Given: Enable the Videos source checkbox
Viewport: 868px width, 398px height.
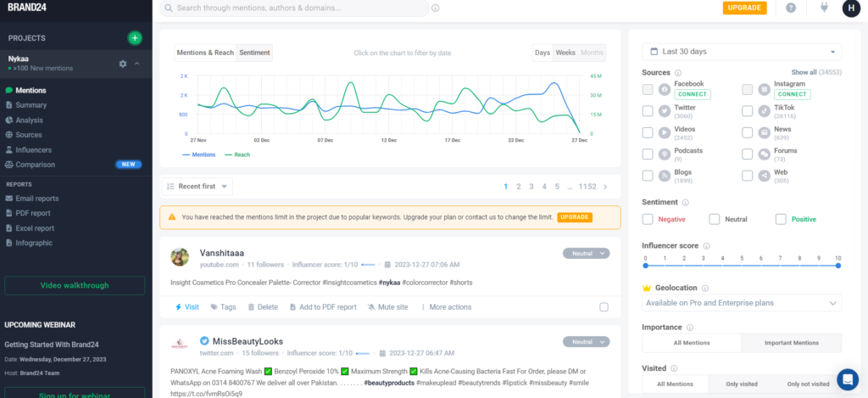Looking at the screenshot, I should pyautogui.click(x=647, y=132).
